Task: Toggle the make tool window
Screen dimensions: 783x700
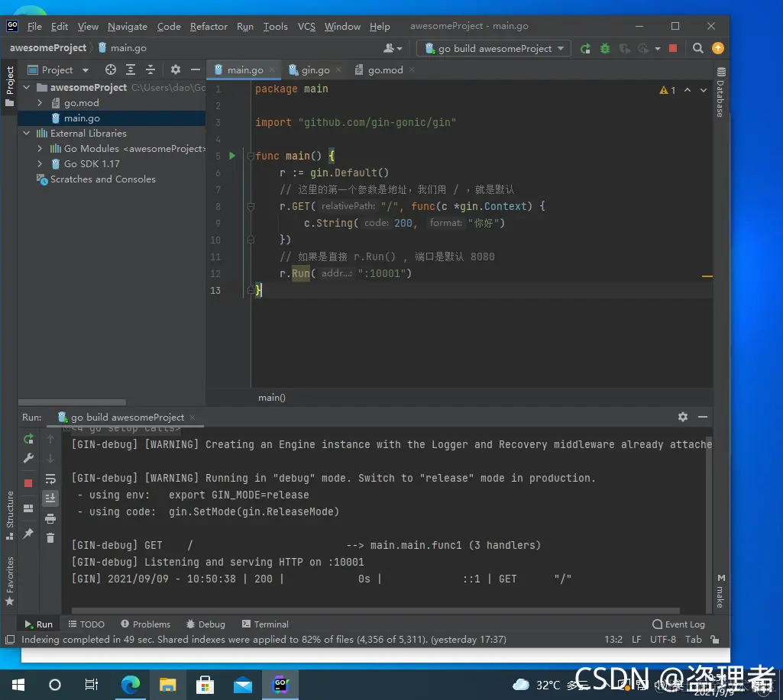Action: [720, 592]
